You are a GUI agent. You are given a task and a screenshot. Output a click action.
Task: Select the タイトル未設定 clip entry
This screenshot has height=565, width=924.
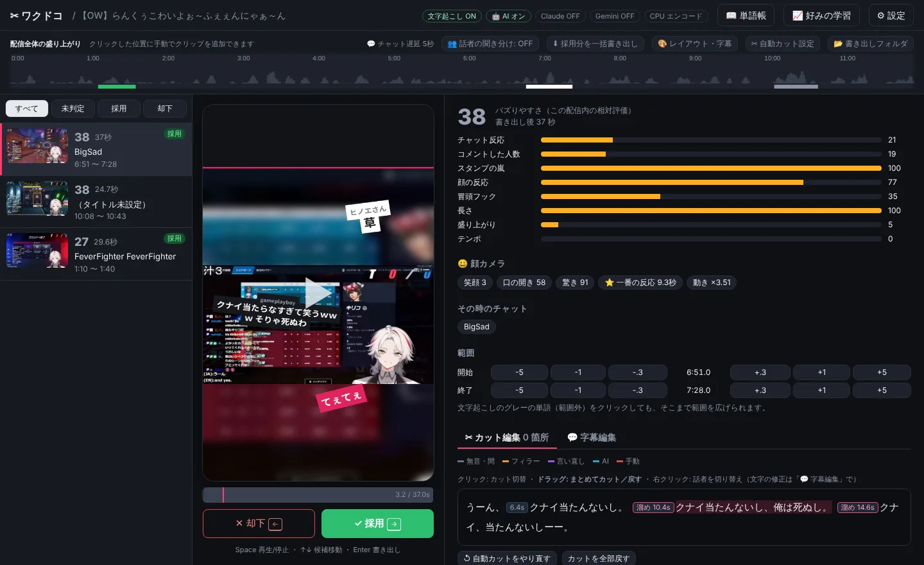point(96,202)
